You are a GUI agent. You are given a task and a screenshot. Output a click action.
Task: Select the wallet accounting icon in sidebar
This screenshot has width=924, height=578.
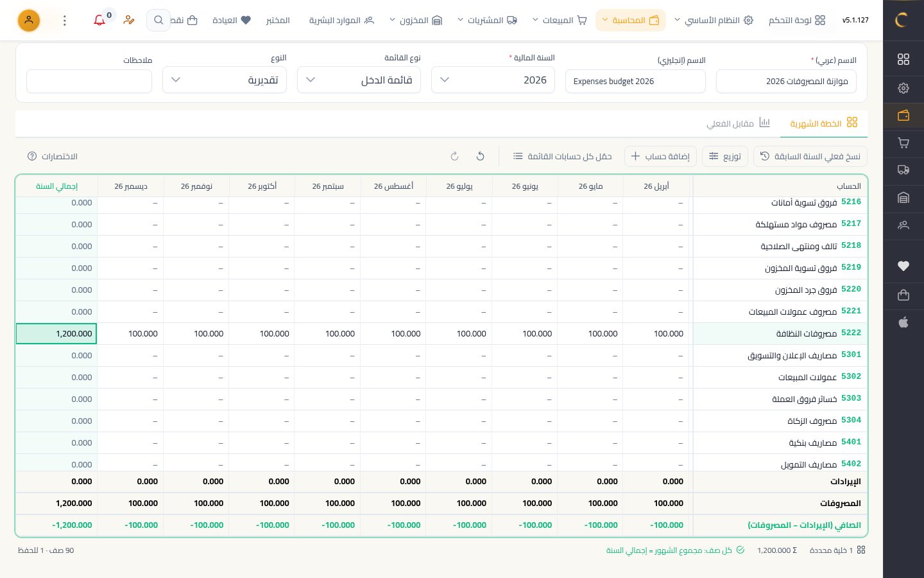903,116
